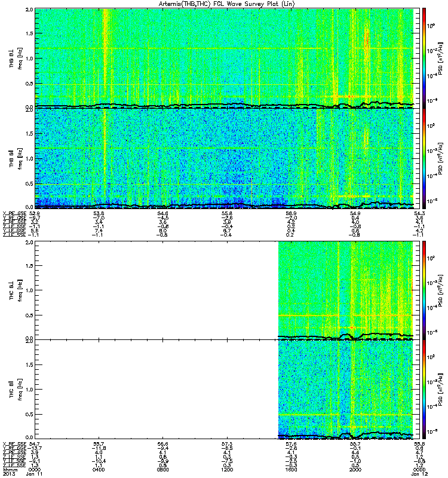The height and width of the screenshot is (478, 448).
Task: Click the '0.5' frequency tick of THC B⊥ panel
Action: tap(29, 315)
